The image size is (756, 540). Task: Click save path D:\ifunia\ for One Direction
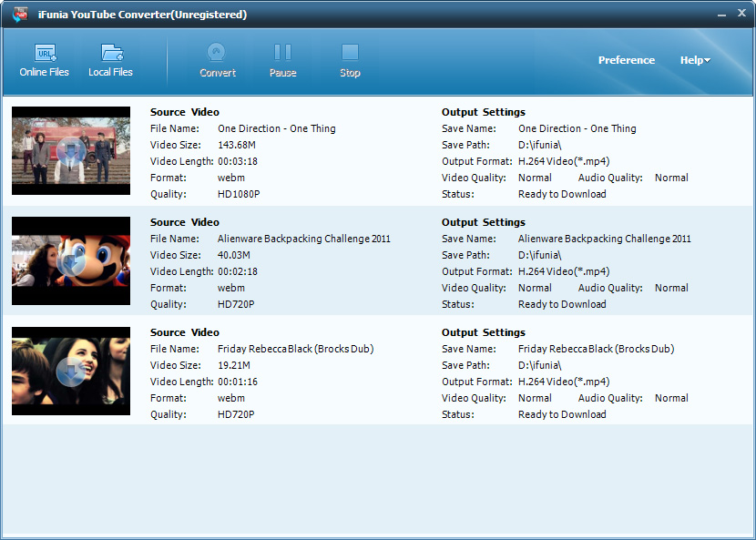[539, 145]
